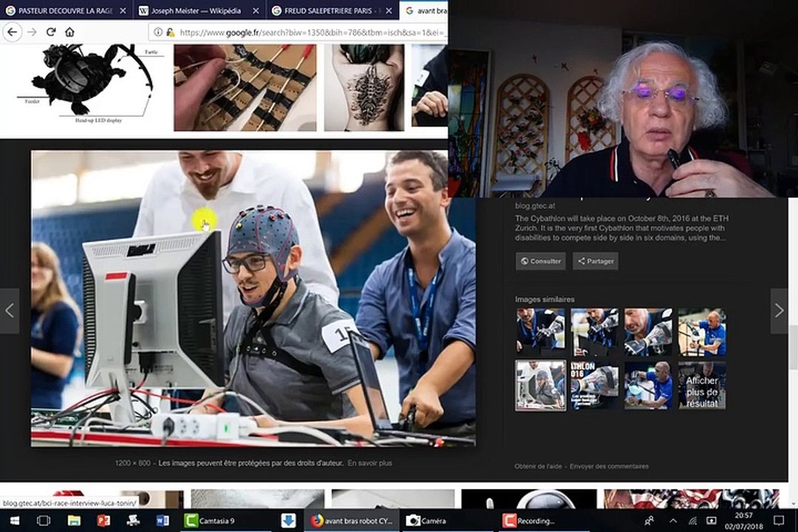Open first similar image in top row
798x532 pixels.
pyautogui.click(x=540, y=332)
